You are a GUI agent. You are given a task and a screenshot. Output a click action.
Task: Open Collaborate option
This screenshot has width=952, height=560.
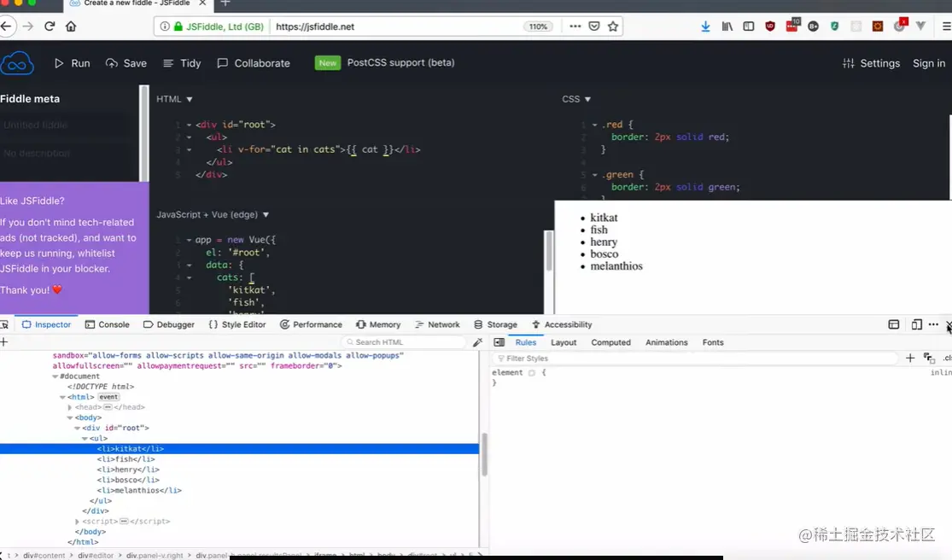pos(254,63)
